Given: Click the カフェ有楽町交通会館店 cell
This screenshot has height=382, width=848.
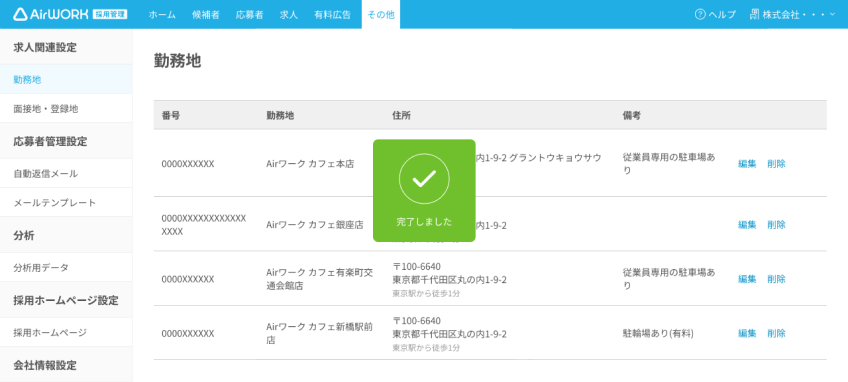Looking at the screenshot, I should 320,279.
